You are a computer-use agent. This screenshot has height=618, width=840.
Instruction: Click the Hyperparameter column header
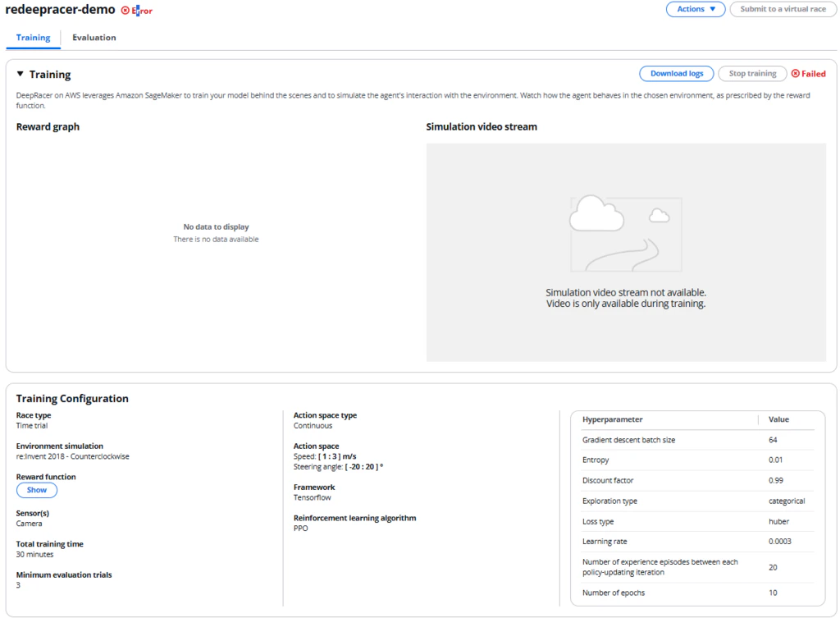point(612,419)
